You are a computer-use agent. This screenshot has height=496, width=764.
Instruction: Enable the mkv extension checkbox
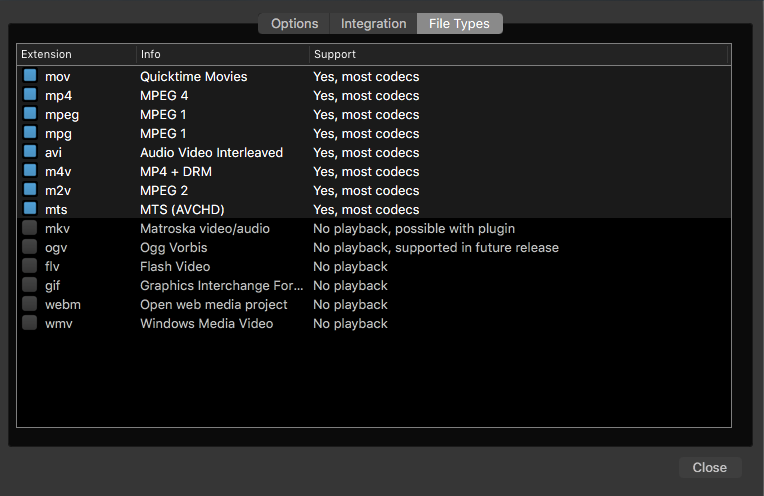(30, 228)
